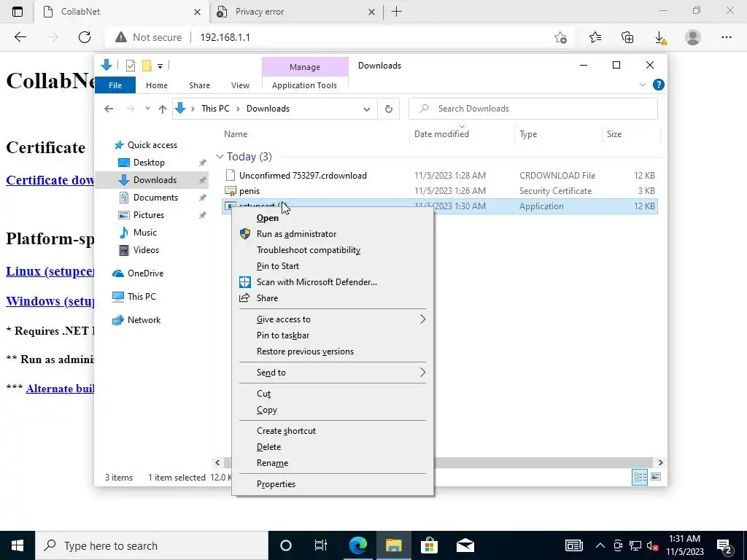This screenshot has height=560, width=747.
Task: Choose Run as administrator
Action: 333,234
